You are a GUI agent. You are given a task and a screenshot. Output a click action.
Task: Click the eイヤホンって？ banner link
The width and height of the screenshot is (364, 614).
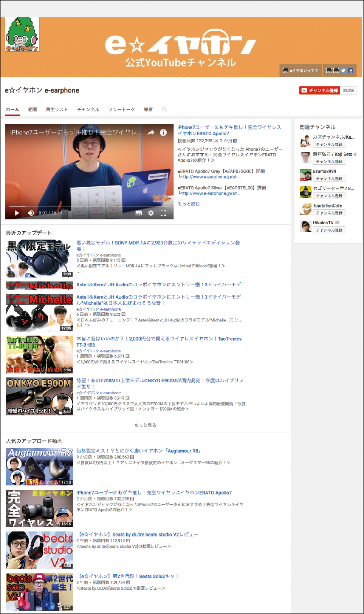(300, 70)
